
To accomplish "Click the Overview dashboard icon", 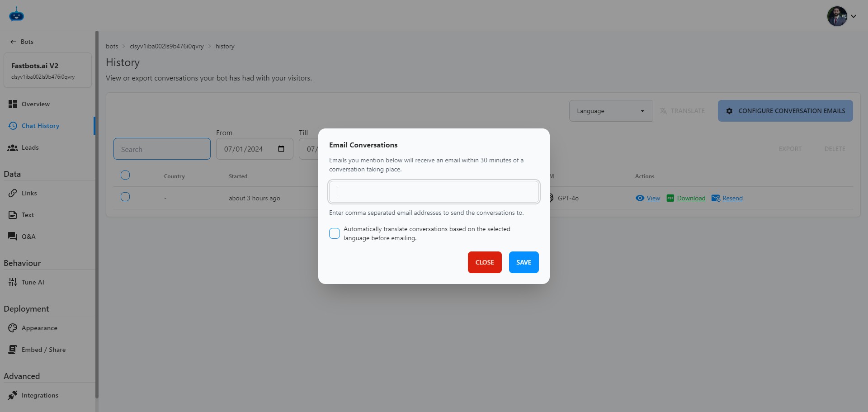I will 13,104.
